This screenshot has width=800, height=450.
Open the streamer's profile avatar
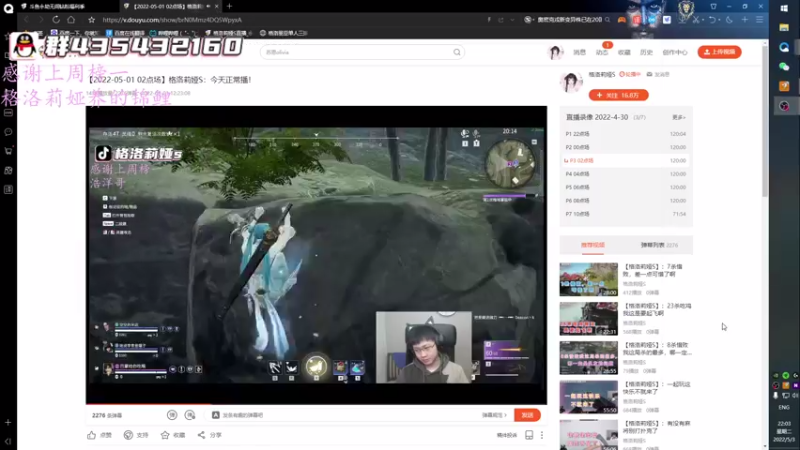point(571,82)
